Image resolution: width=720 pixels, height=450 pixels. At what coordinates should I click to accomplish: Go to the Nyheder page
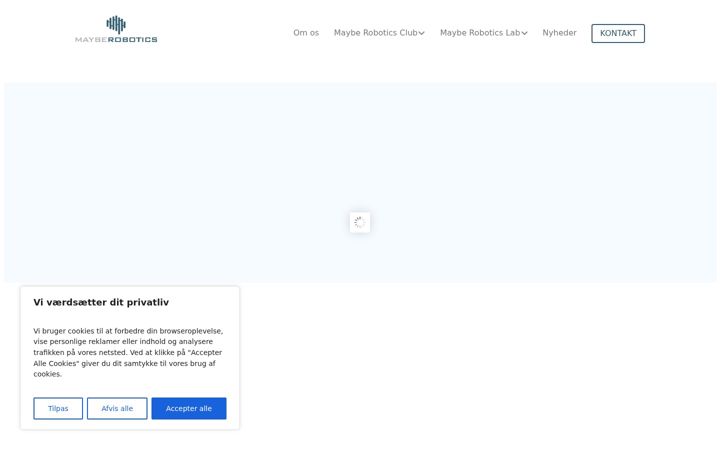coord(559,33)
